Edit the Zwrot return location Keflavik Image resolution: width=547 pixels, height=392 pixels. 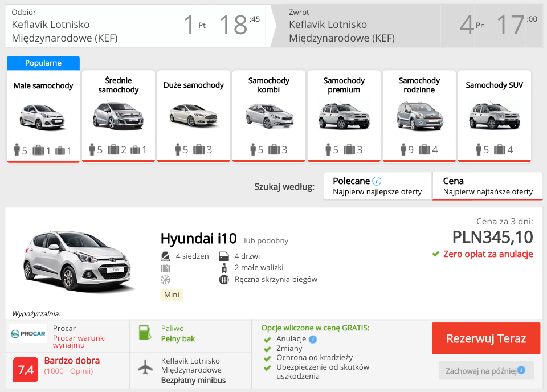coord(342,31)
